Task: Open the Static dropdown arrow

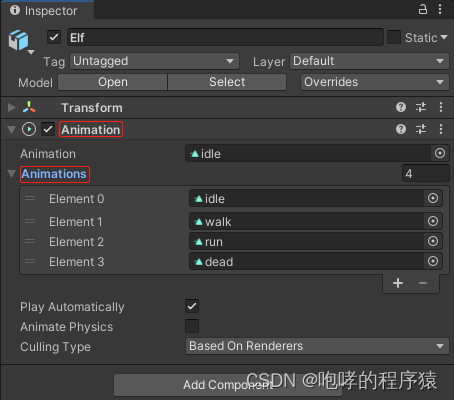Action: click(444, 37)
